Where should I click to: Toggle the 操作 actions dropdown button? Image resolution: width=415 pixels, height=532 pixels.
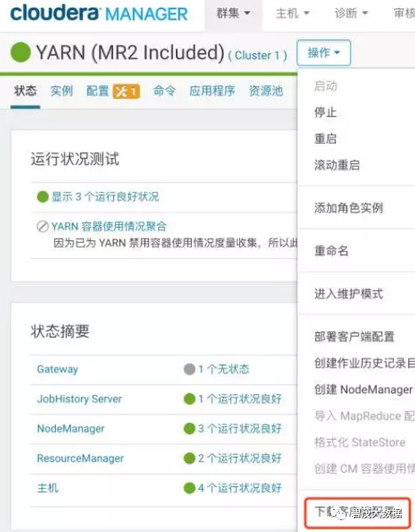(x=324, y=52)
